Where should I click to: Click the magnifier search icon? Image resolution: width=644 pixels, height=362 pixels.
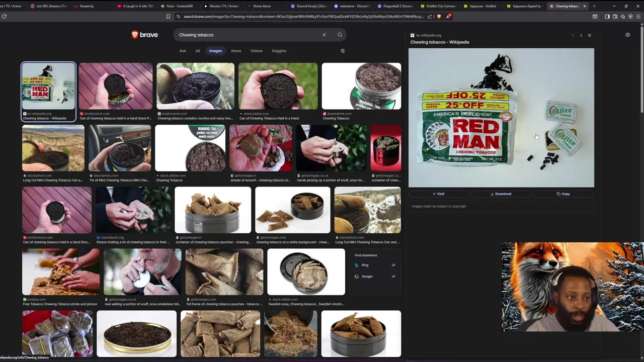340,35
